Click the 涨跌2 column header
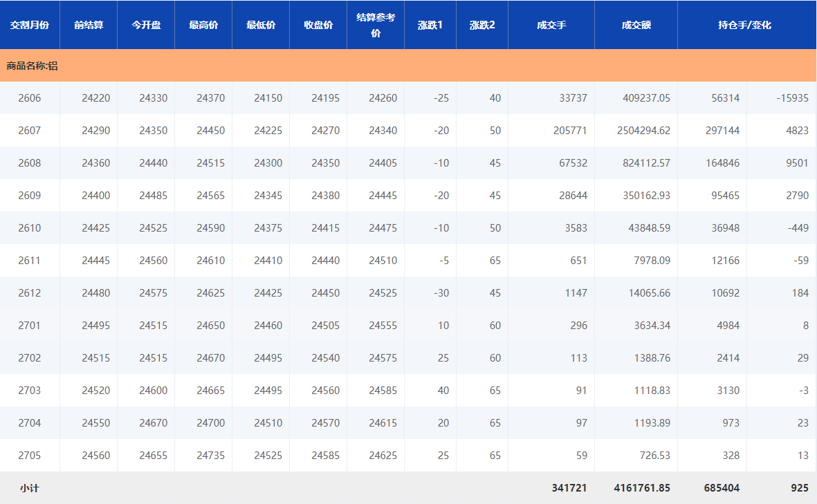The height and width of the screenshot is (504, 817). coord(482,25)
